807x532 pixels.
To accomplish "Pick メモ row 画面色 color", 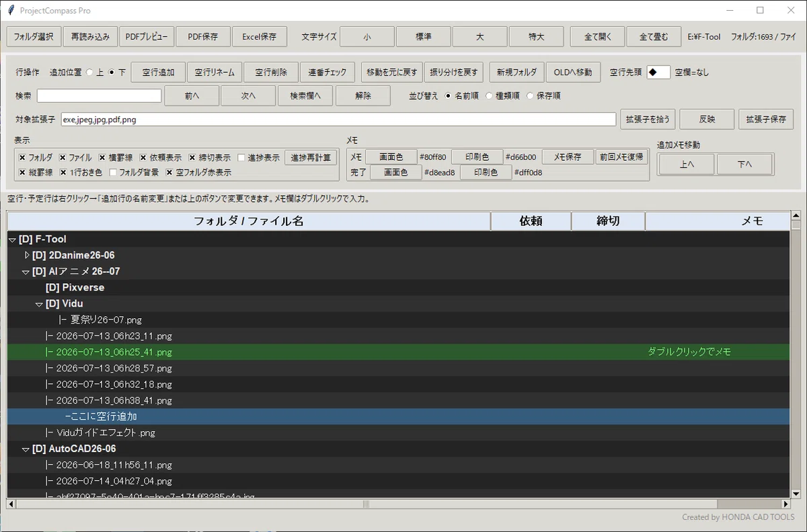I will tap(391, 157).
